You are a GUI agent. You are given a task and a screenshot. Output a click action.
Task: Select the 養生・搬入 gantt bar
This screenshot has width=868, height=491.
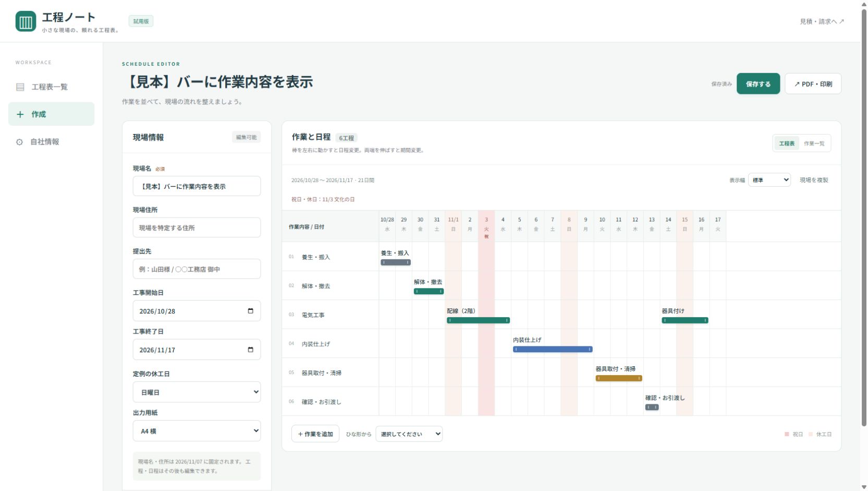point(396,262)
